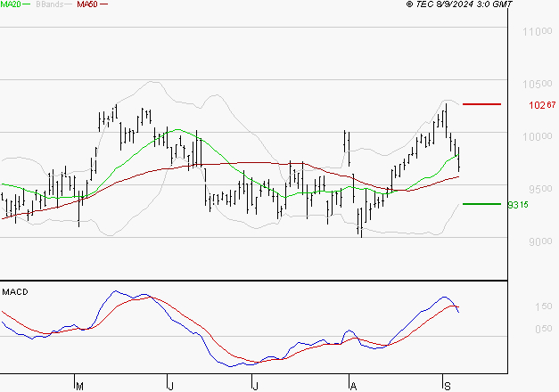559x392 pixels.
Task: Click the 10500 price axis label
Action: (x=538, y=84)
